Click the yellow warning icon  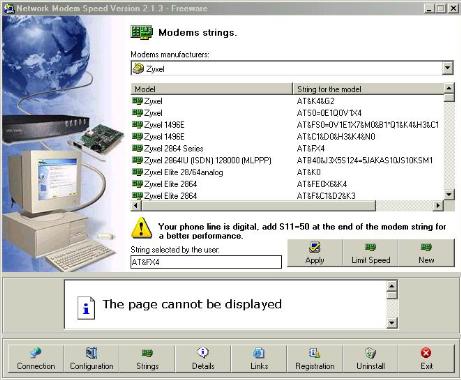[x=141, y=228]
